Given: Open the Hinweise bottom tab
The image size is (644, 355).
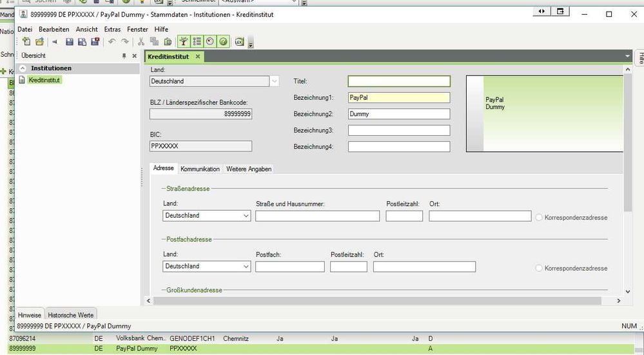Looking at the screenshot, I should point(30,315).
